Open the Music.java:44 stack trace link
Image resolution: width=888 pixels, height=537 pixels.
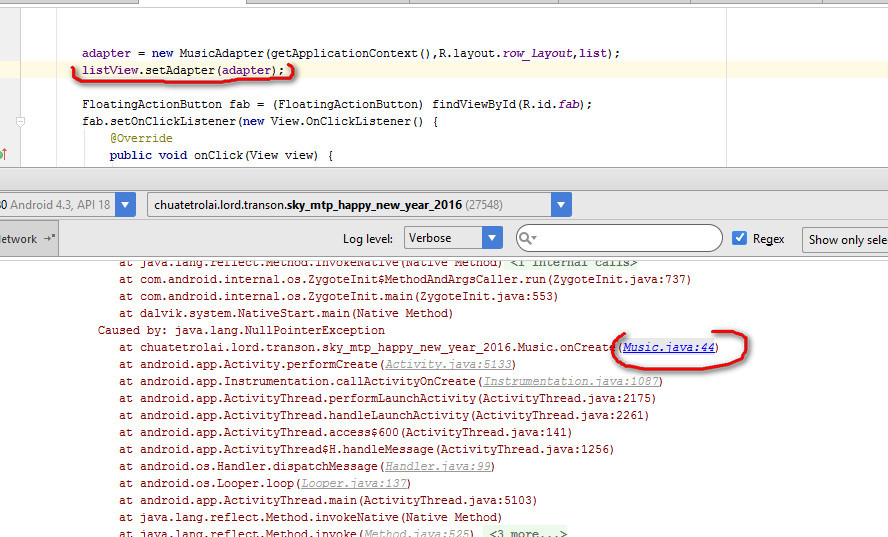pyautogui.click(x=668, y=347)
